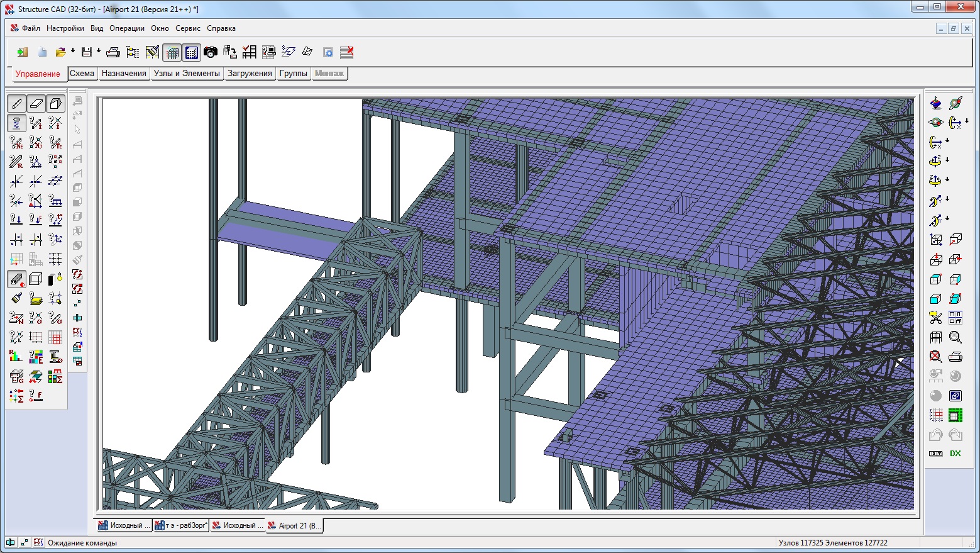
Task: Switch to the Загружения tab
Action: pos(250,74)
